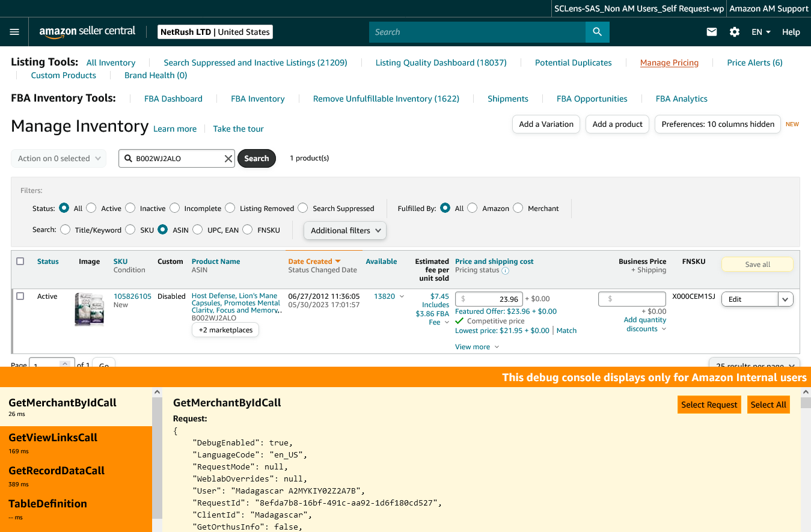The height and width of the screenshot is (532, 811).
Task: Click the Business Price input field
Action: (x=632, y=299)
